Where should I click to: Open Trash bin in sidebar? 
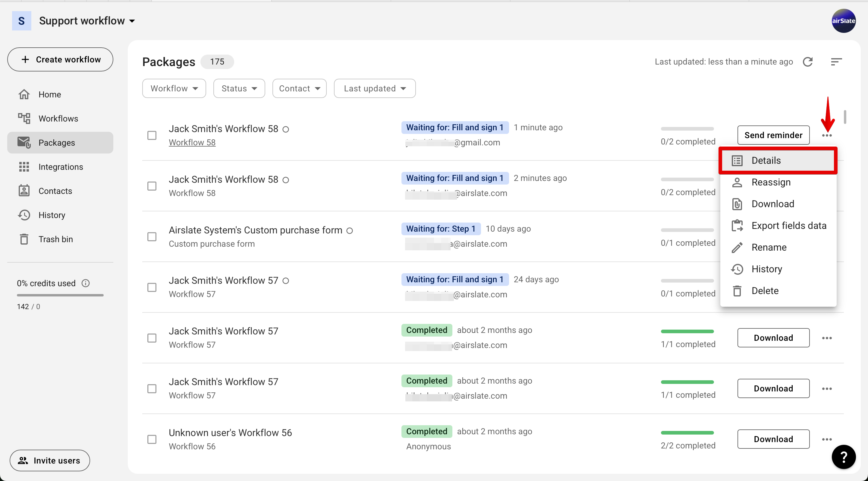click(x=60, y=239)
